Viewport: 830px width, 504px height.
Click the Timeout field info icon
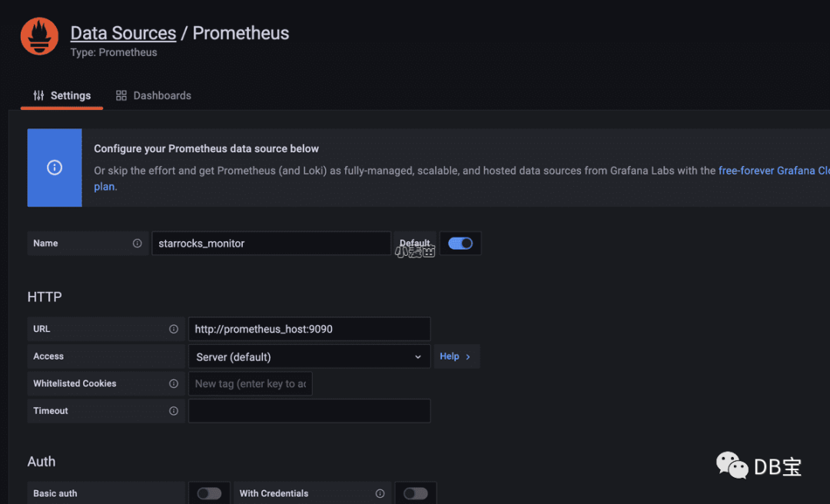(174, 411)
